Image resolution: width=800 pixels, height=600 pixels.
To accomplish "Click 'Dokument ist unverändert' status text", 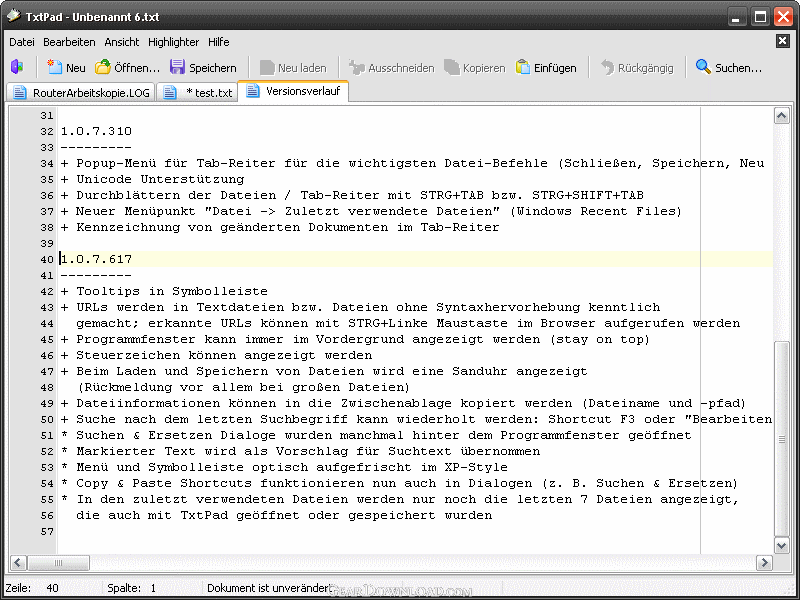I will 269,588.
